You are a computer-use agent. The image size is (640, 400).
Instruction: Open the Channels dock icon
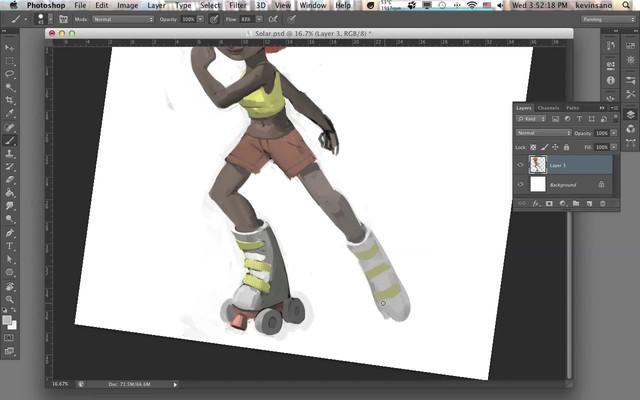click(631, 129)
